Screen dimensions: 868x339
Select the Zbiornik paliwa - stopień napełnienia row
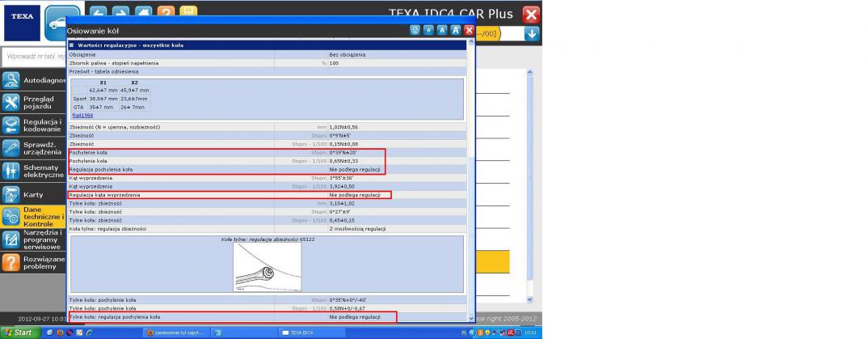tap(267, 63)
